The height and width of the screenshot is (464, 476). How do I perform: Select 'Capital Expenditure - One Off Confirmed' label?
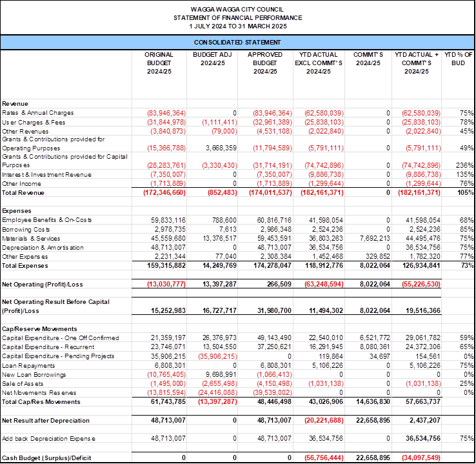[x=61, y=338]
